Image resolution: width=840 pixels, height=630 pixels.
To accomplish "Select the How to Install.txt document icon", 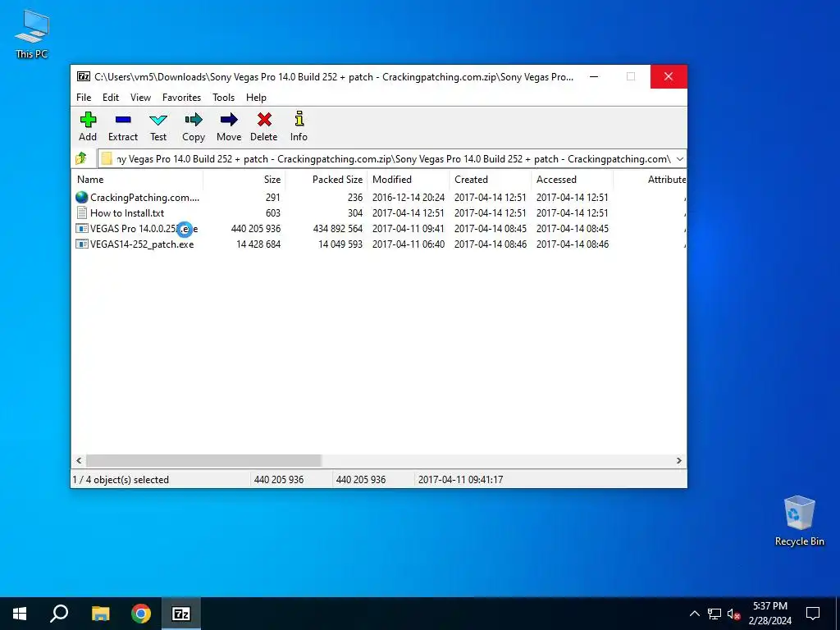I will (x=81, y=212).
